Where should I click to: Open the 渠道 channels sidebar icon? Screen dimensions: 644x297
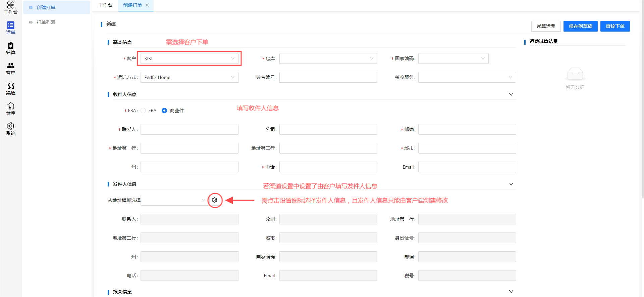point(11,88)
